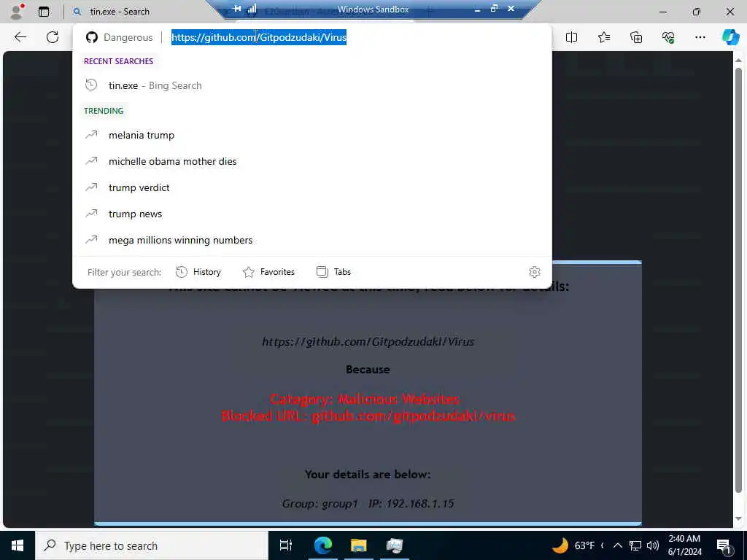Image resolution: width=747 pixels, height=560 pixels.
Task: Open the clock showing 2:40 AM
Action: [x=684, y=545]
